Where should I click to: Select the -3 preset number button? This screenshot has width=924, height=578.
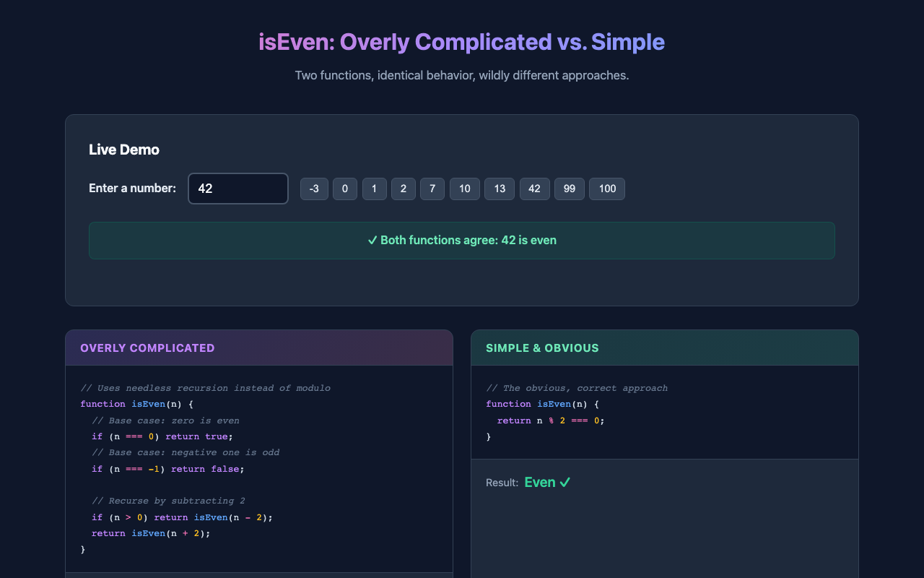pos(314,189)
